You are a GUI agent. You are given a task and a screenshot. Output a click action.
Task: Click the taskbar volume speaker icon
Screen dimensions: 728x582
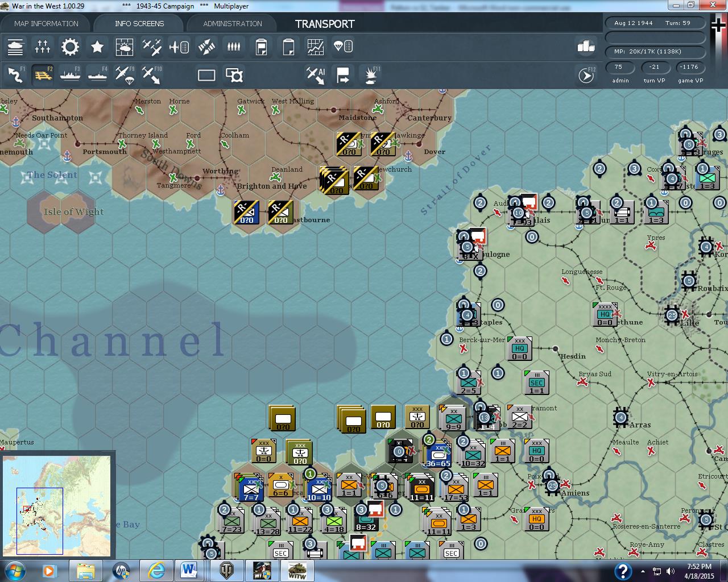[671, 571]
